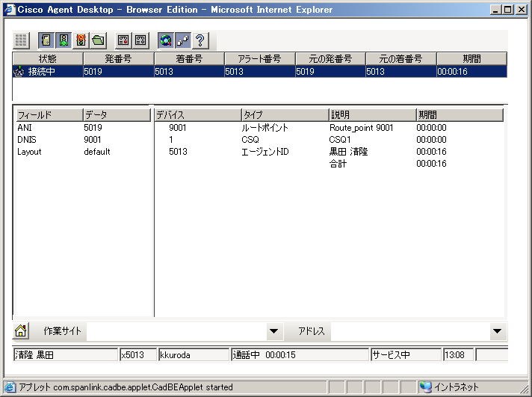This screenshot has height=397, width=532.
Task: Expand the アドレス dropdown arrow
Action: pos(497,331)
